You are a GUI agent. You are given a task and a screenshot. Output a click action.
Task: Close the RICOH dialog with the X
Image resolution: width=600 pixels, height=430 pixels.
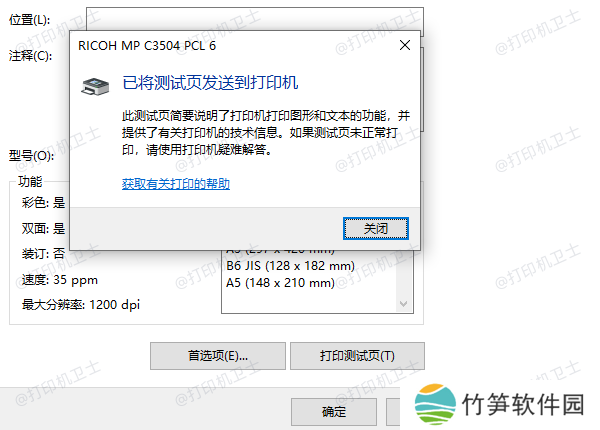point(405,45)
